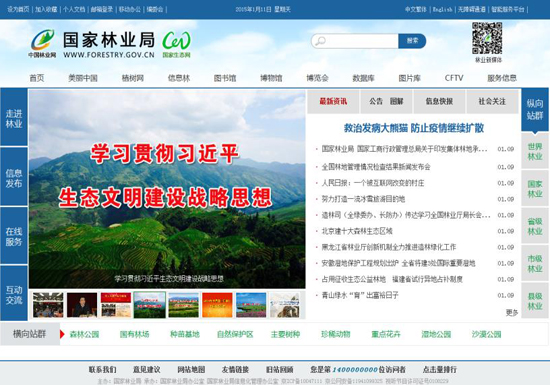Select the first conference-room slide thumbnail
Viewport: 550px width, 385px height.
[x=48, y=305]
